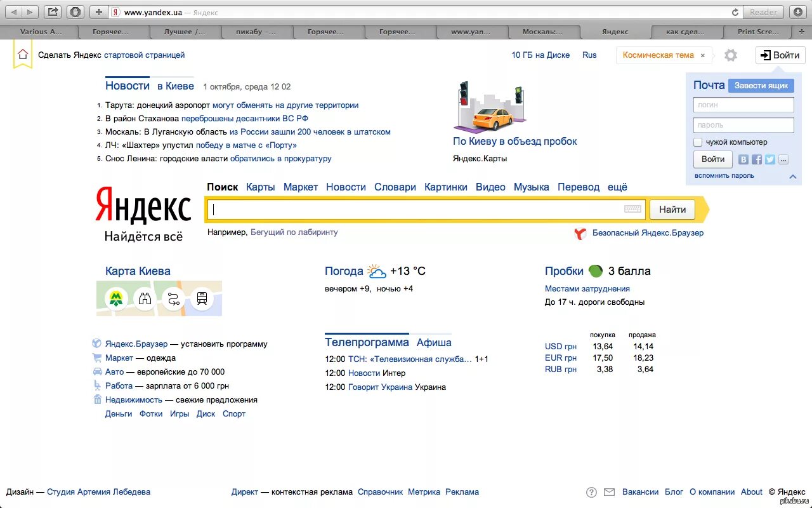Collapse the Почта login panel
The image size is (812, 508).
click(792, 177)
